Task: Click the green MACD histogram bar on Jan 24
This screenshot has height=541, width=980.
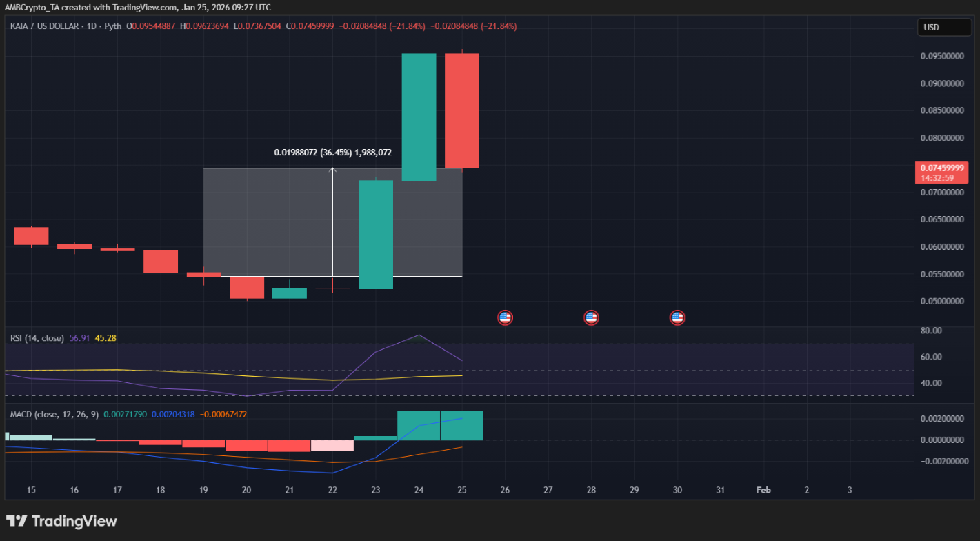Action: (419, 425)
